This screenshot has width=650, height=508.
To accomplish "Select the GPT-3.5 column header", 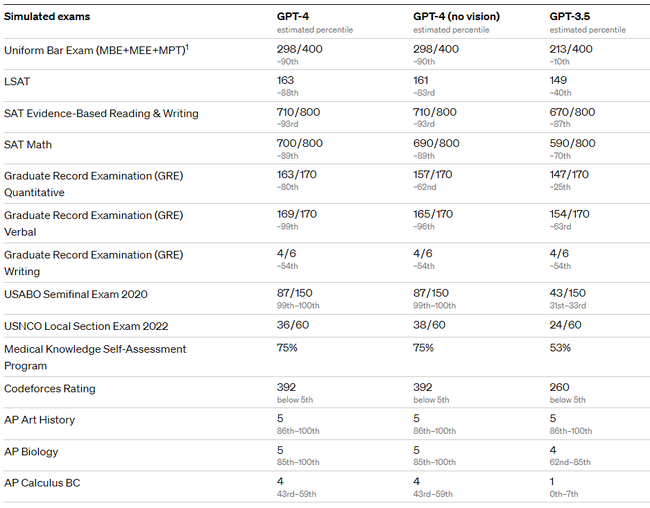I will pos(570,17).
